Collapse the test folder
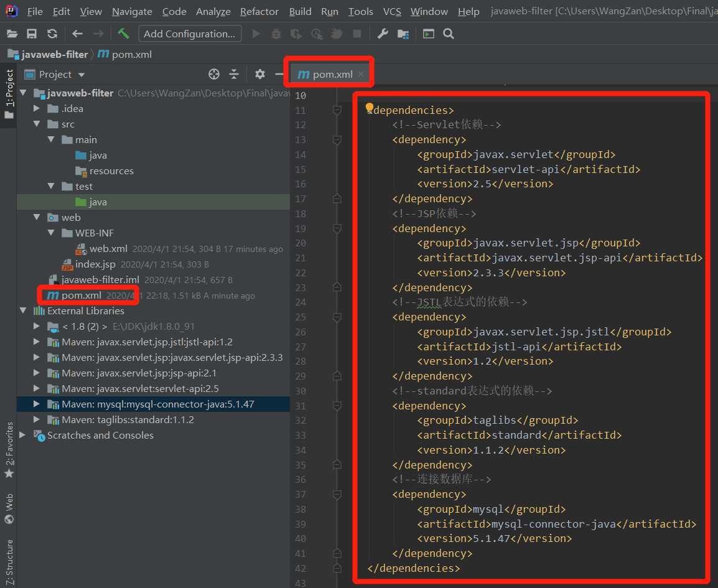Image resolution: width=718 pixels, height=588 pixels. tap(51, 187)
